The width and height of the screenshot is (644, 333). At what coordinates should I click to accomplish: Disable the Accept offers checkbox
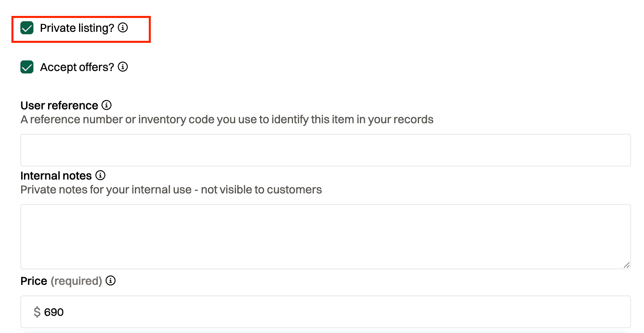27,67
